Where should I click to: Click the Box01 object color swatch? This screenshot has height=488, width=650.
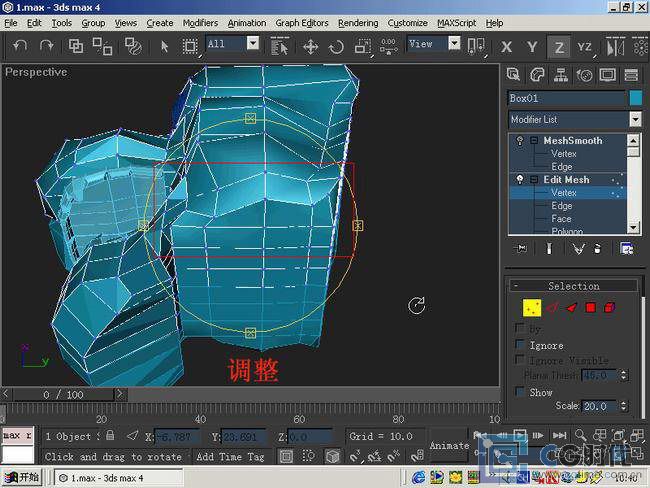click(x=635, y=98)
